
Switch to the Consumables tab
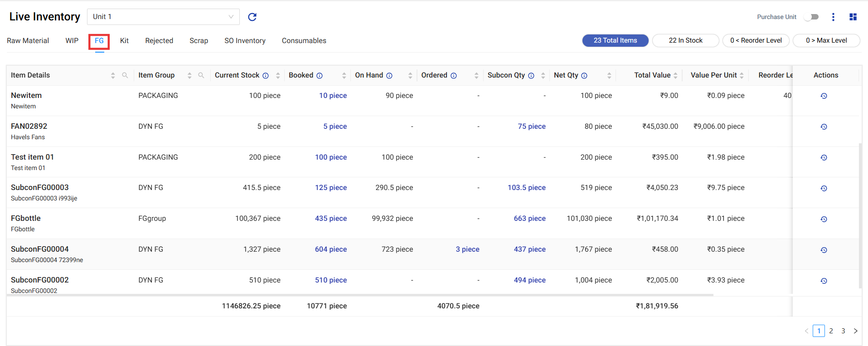pos(304,41)
